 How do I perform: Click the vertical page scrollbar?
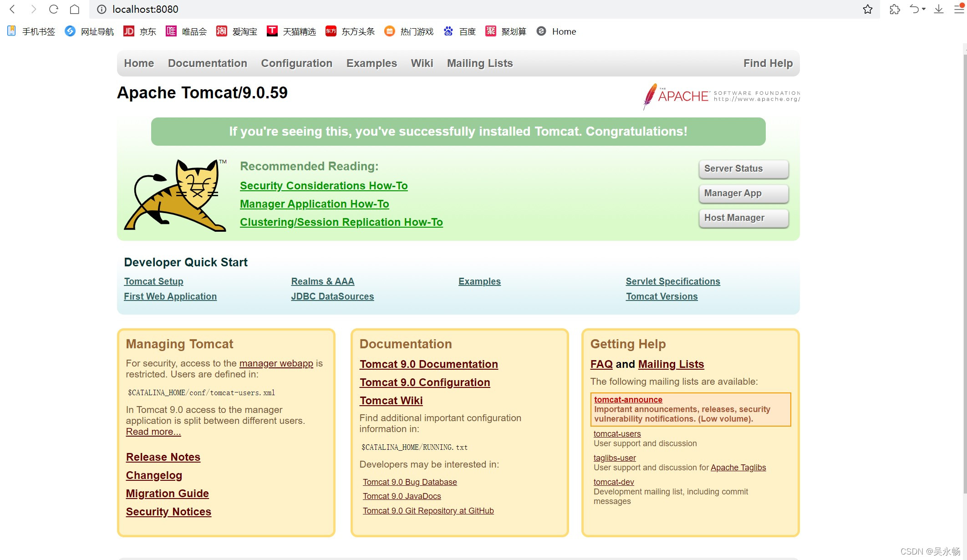coord(964,273)
